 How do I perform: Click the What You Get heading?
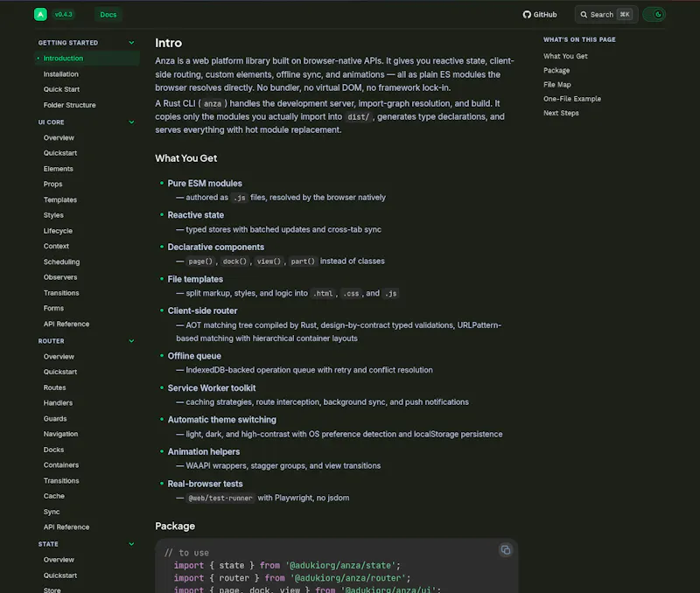tap(185, 158)
